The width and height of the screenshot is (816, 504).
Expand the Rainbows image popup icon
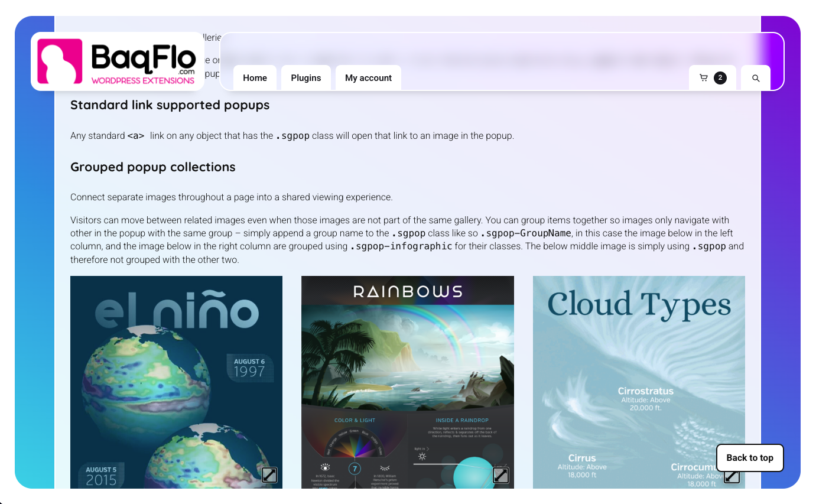coord(500,474)
